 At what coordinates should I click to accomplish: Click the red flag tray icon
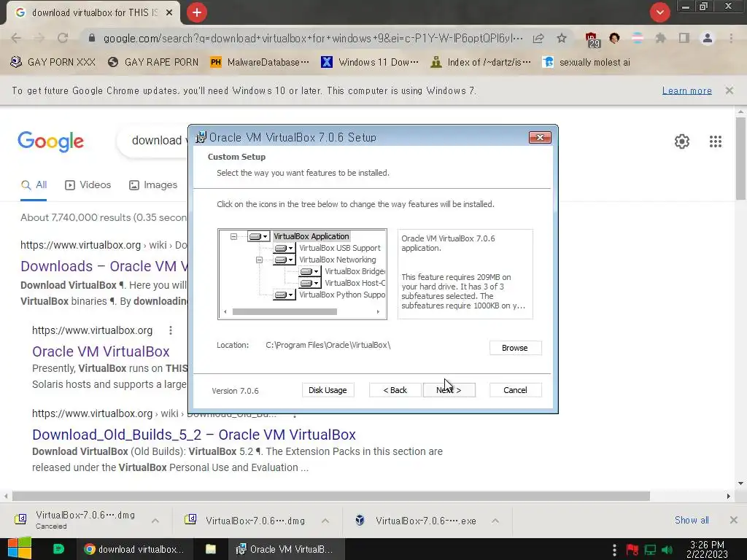pos(632,550)
